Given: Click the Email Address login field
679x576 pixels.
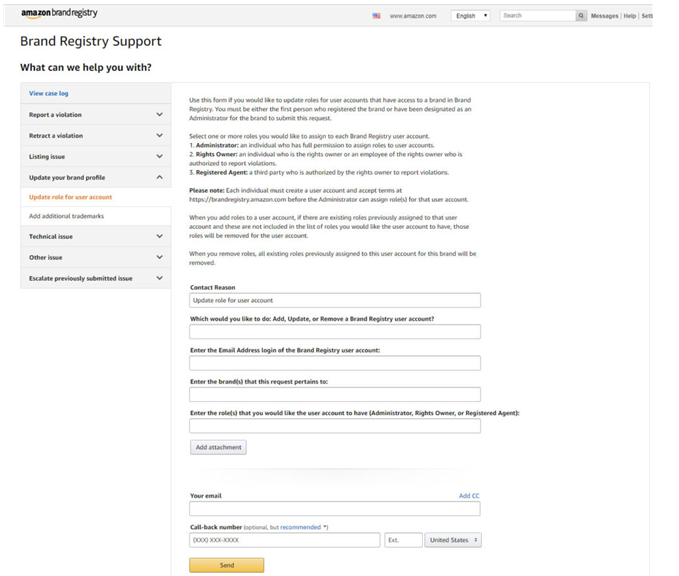Looking at the screenshot, I should pyautogui.click(x=335, y=363).
